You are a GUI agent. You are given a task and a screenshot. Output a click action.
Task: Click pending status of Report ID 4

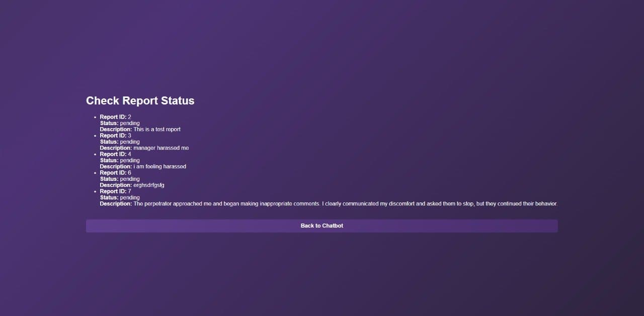tap(130, 160)
